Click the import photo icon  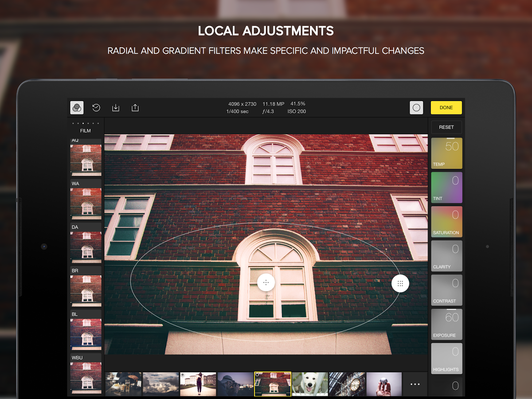click(116, 107)
